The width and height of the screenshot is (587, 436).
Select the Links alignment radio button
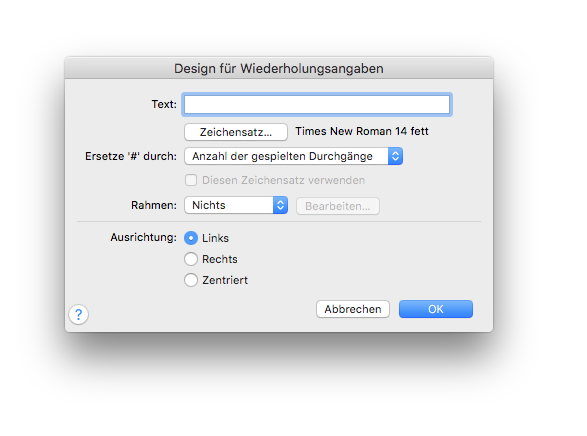click(x=191, y=238)
